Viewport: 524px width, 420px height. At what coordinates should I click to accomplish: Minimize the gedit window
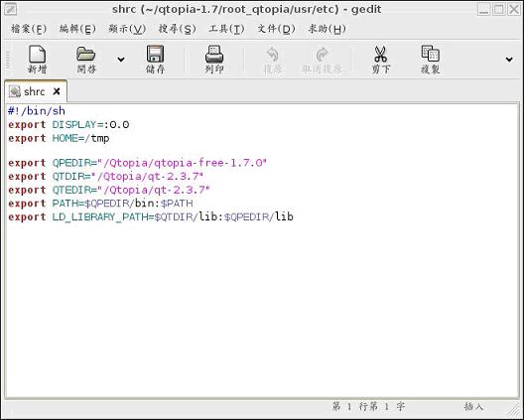pyautogui.click(x=483, y=9)
